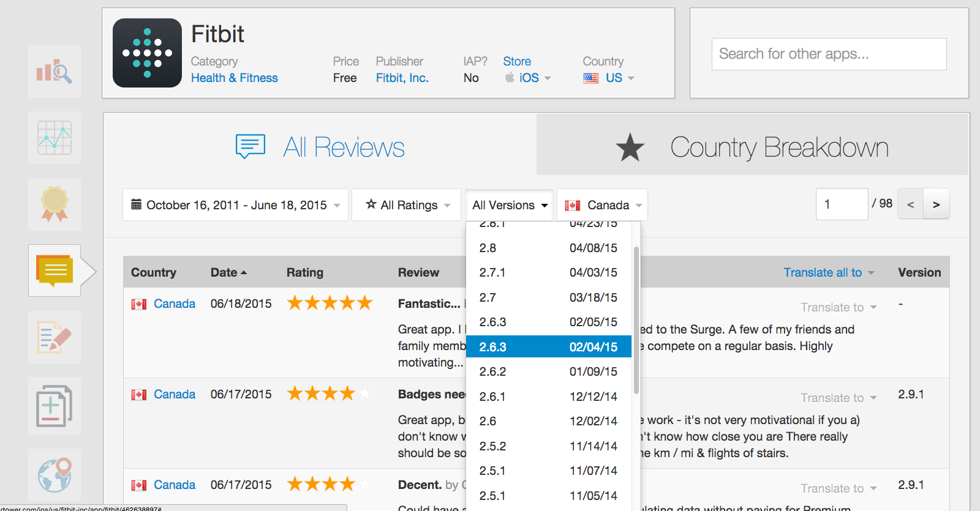Open the notepad with pencil sidebar icon

pyautogui.click(x=55, y=337)
